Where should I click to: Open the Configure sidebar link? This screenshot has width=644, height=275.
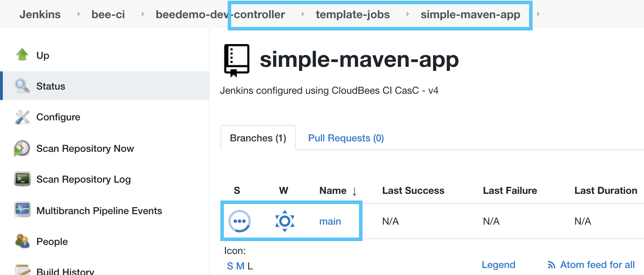(x=58, y=117)
